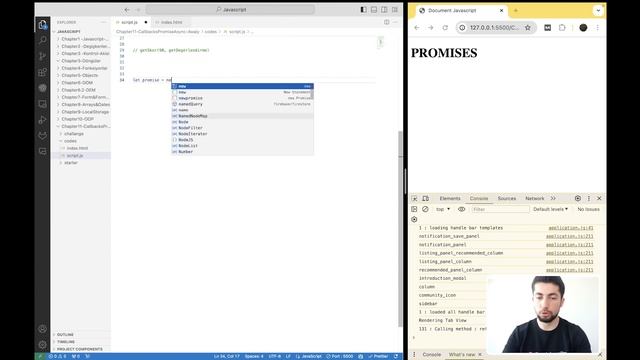
Task: Expand the Chapter4-Fonksiyonlar folder
Action: [82, 68]
